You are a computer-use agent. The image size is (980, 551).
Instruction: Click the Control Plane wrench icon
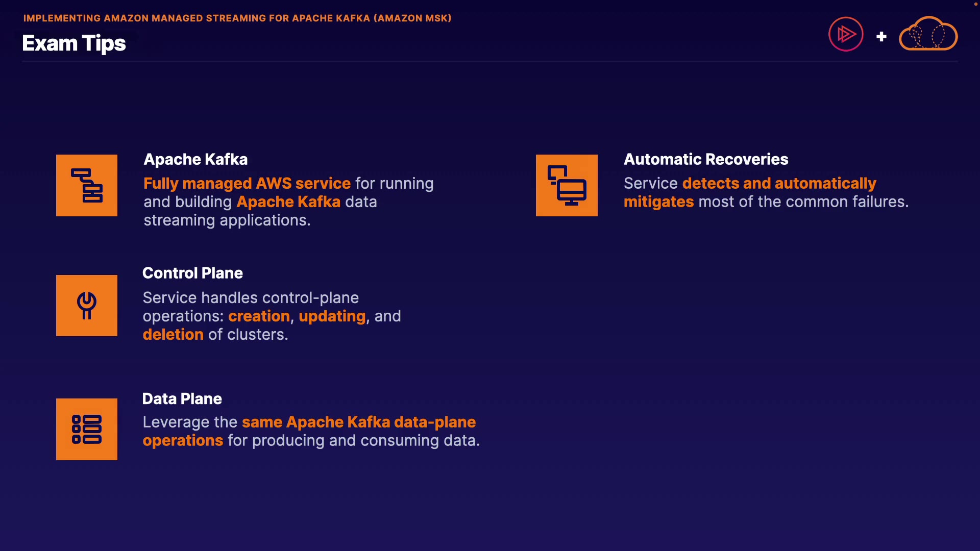(x=87, y=306)
